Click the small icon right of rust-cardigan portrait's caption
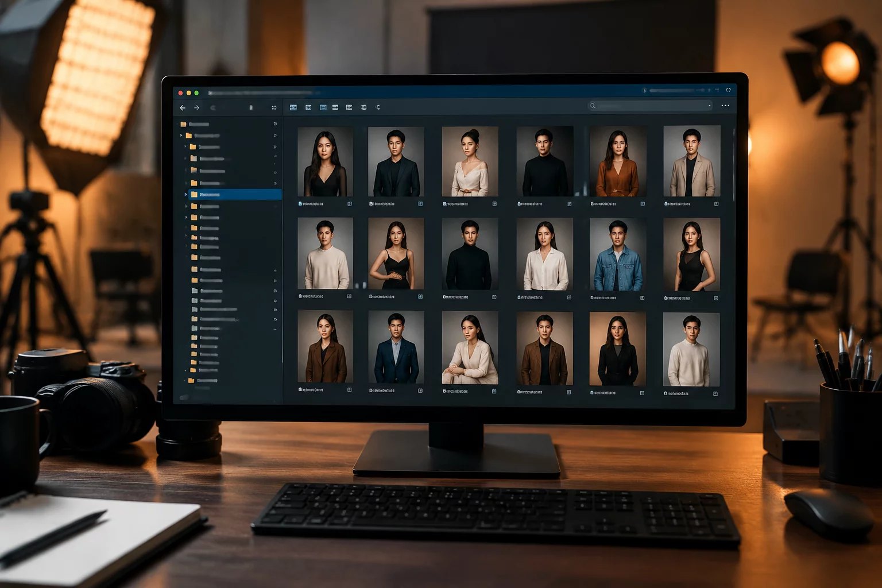 (x=643, y=204)
